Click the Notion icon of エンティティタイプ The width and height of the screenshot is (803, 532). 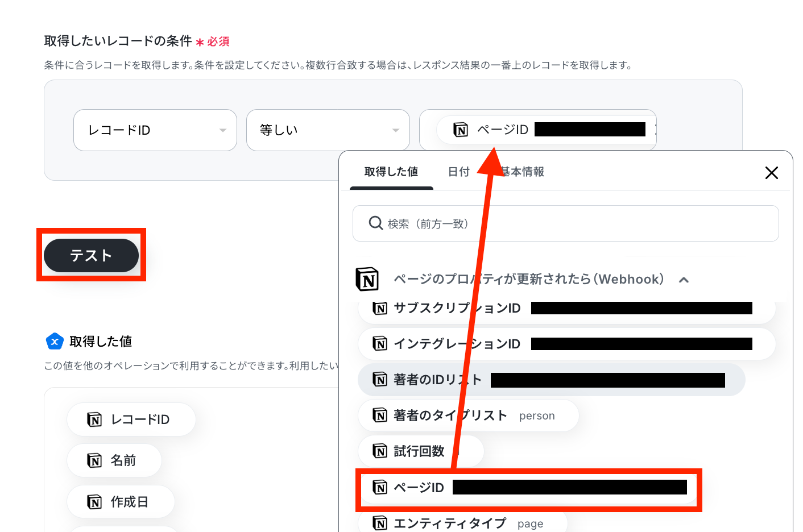tap(380, 523)
